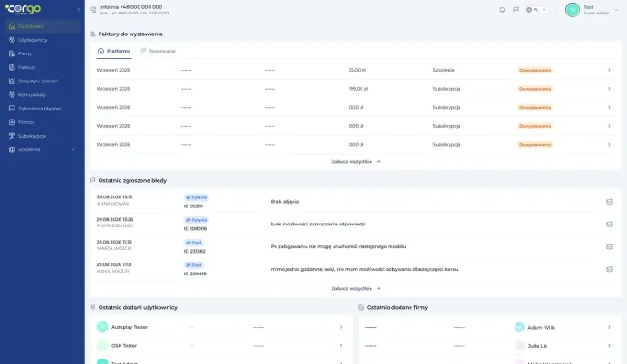Click the Slajd tag for ID 231282

click(x=194, y=243)
